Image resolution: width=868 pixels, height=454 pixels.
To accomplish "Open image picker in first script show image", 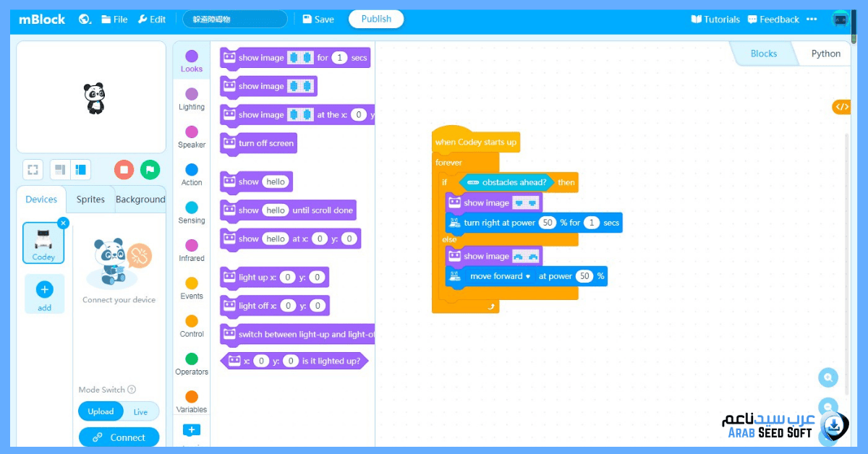I will coord(526,203).
